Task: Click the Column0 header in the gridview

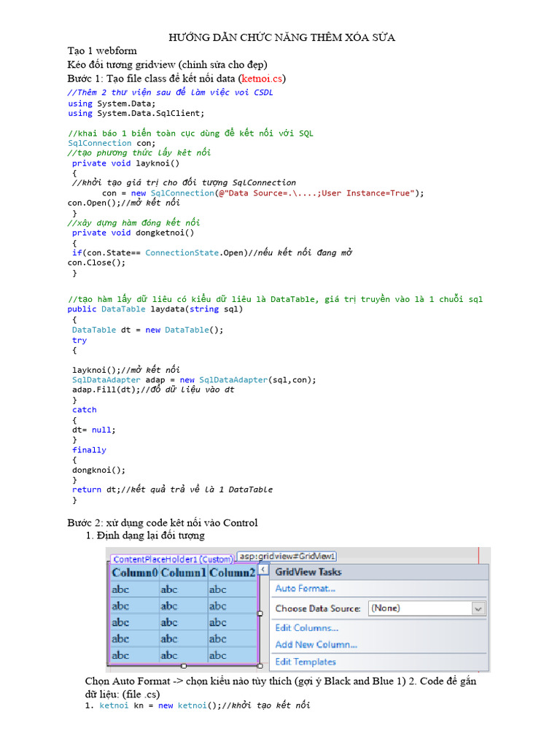Action: (135, 573)
